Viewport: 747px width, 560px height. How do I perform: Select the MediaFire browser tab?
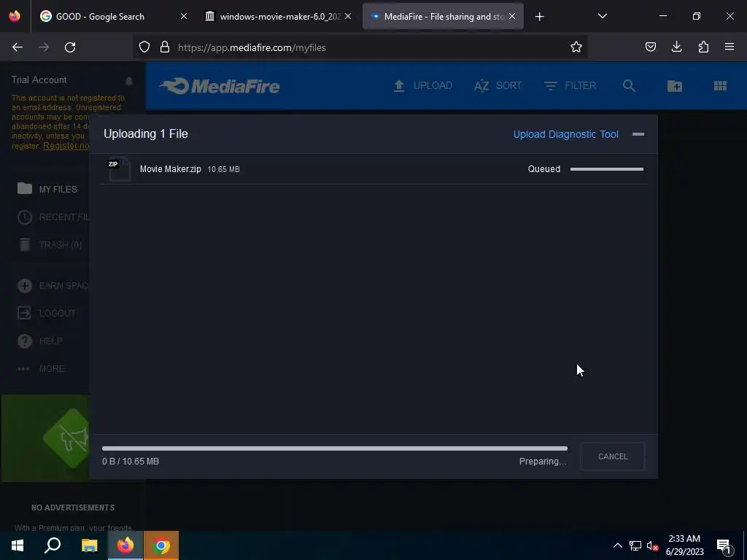click(x=443, y=17)
